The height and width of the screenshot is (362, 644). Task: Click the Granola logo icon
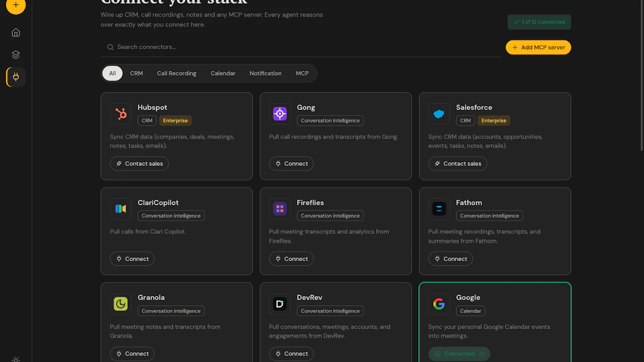(121, 304)
